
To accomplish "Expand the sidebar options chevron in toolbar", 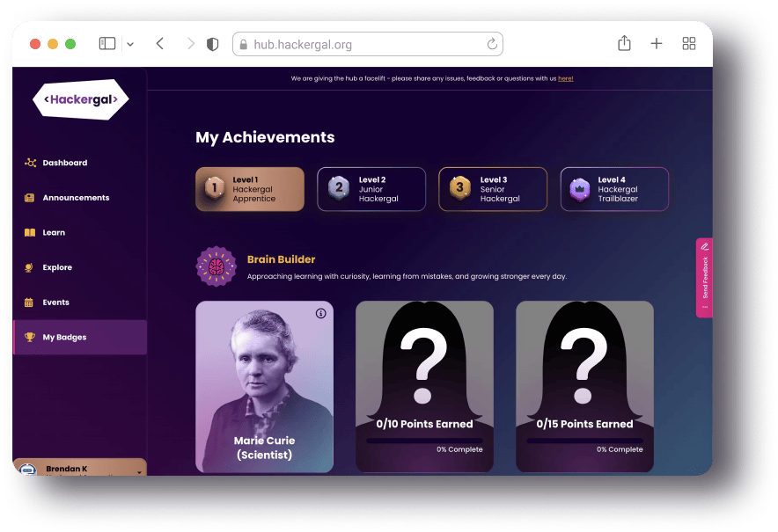I will click(x=130, y=44).
